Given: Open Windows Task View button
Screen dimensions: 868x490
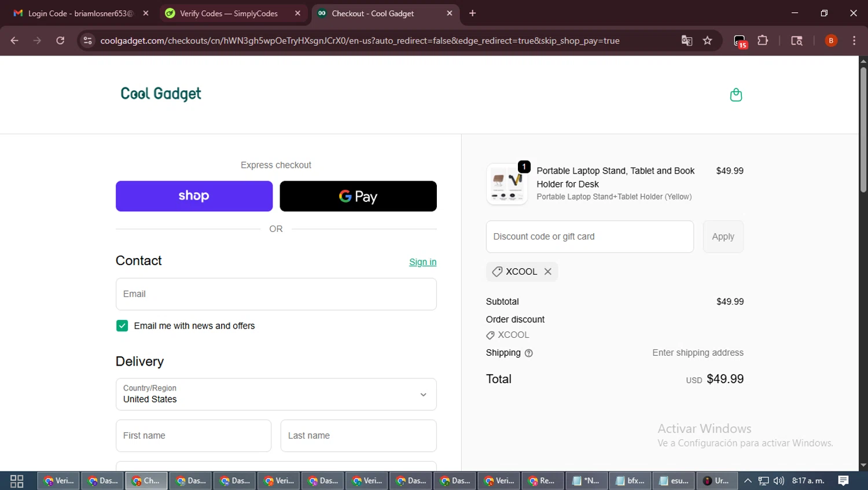Looking at the screenshot, I should click(17, 481).
